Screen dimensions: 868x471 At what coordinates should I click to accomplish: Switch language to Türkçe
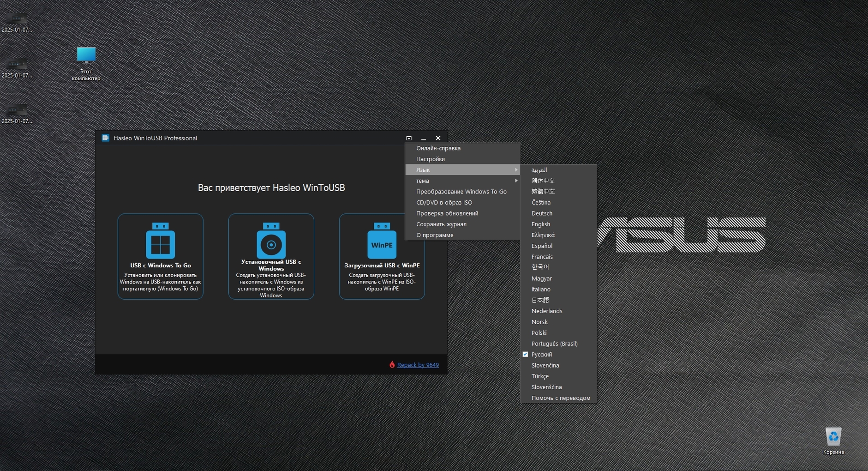[558, 376]
